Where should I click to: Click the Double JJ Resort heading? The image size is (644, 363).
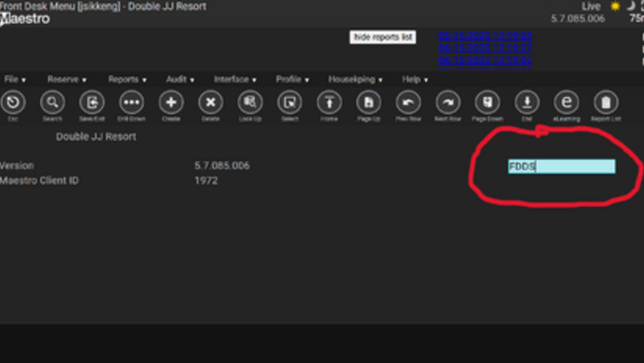pyautogui.click(x=96, y=137)
